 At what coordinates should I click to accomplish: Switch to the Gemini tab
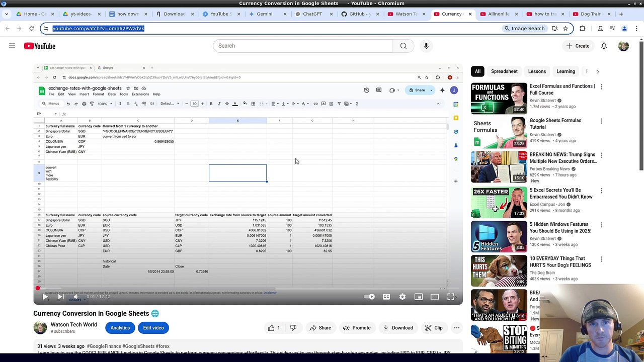(265, 14)
